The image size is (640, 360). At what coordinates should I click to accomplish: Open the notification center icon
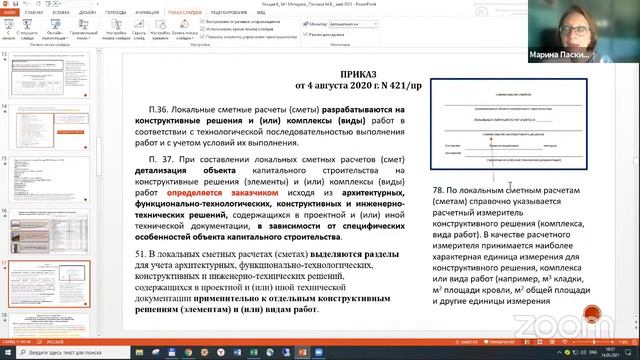[x=628, y=352]
